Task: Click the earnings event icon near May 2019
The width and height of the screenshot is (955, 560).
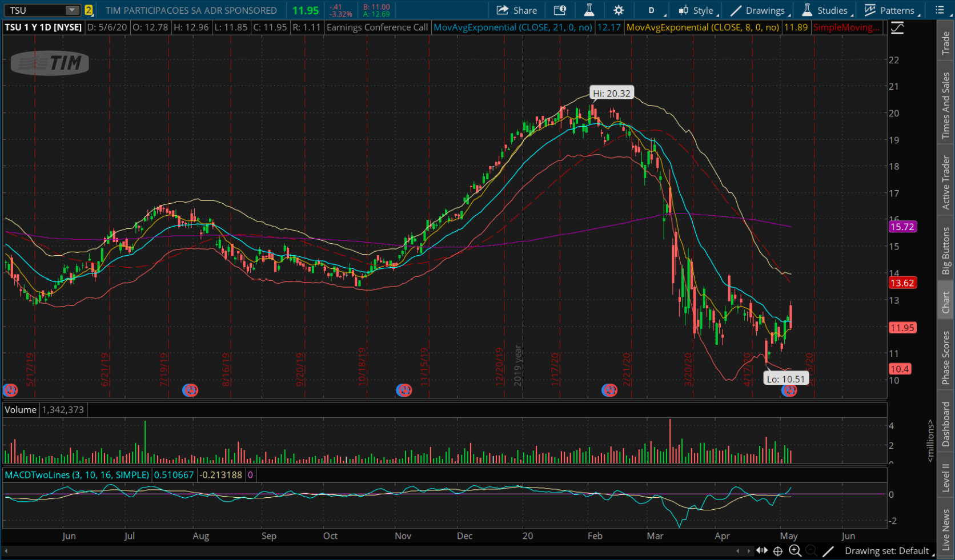Action: click(10, 390)
